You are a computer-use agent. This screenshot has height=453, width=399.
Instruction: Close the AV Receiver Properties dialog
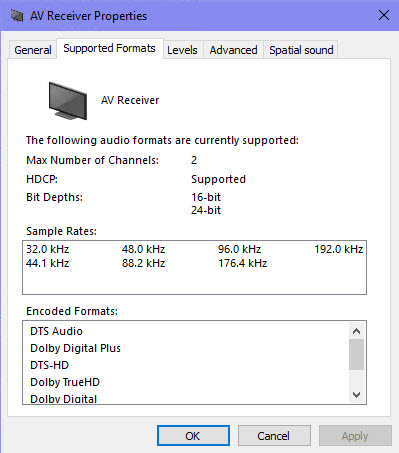(x=384, y=15)
